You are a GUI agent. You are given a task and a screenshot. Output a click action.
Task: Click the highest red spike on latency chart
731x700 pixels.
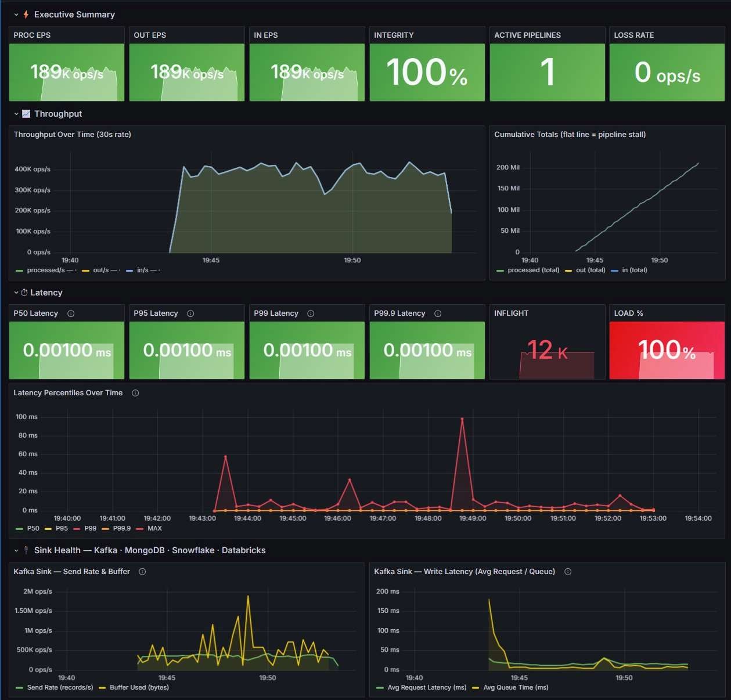[462, 419]
